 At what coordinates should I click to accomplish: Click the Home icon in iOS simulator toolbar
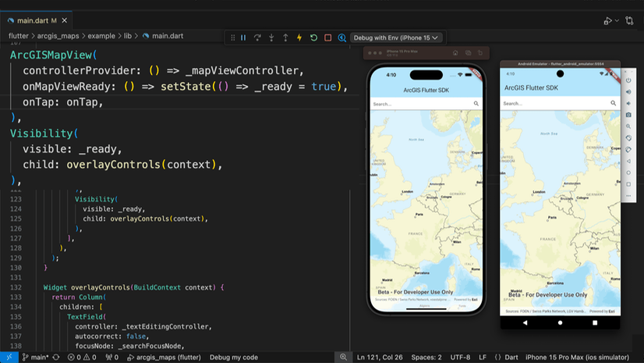pyautogui.click(x=455, y=52)
